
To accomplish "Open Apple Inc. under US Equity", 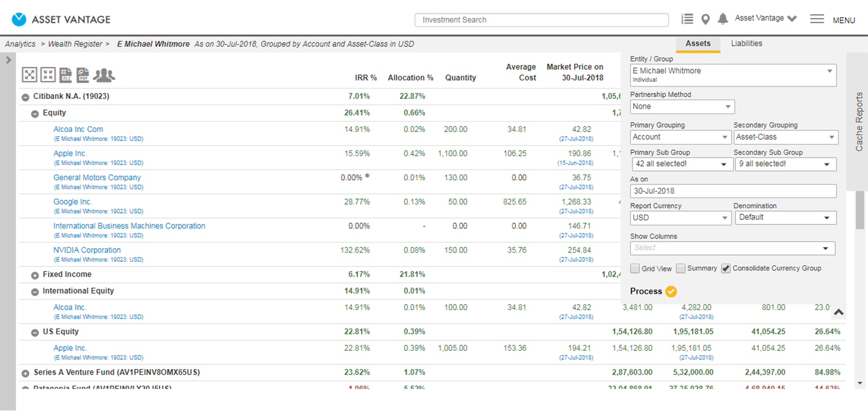I will pyautogui.click(x=70, y=348).
